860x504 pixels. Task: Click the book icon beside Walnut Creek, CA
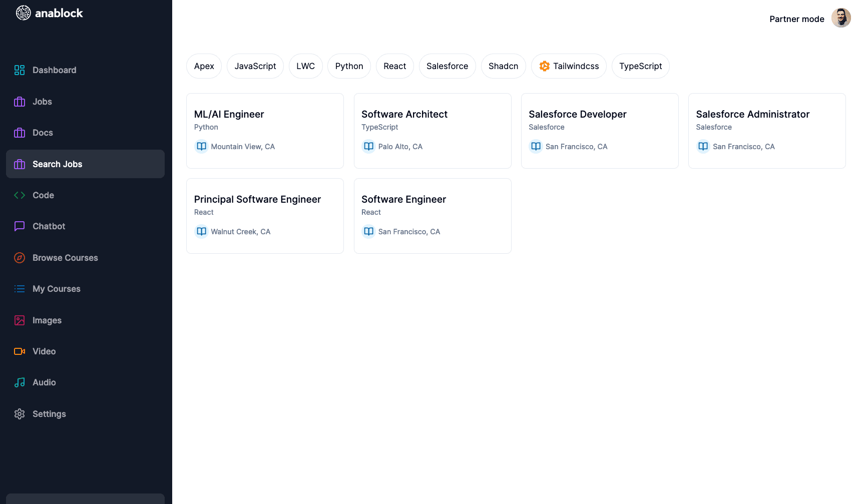pos(201,232)
